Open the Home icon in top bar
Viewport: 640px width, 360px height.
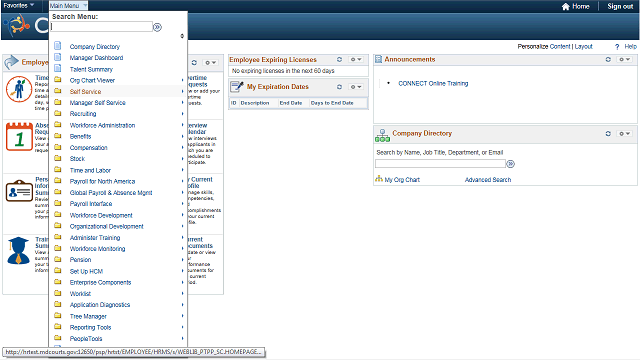pos(566,7)
